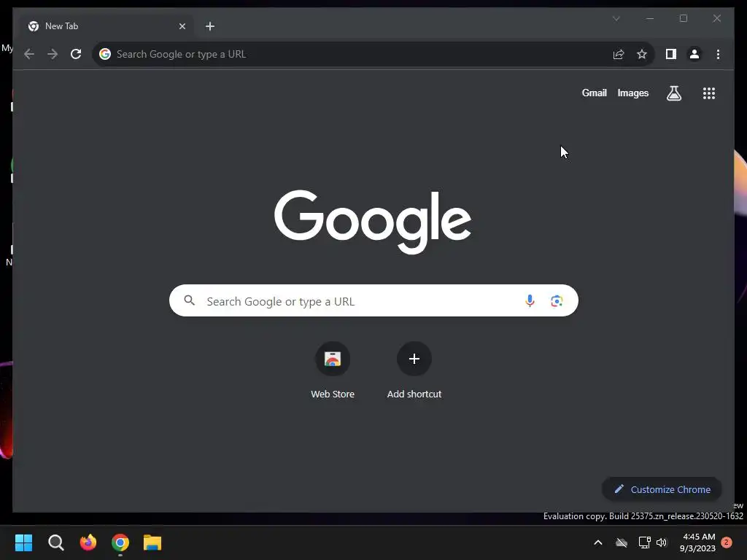
Task: Open Windows taskbar search
Action: pyautogui.click(x=55, y=542)
